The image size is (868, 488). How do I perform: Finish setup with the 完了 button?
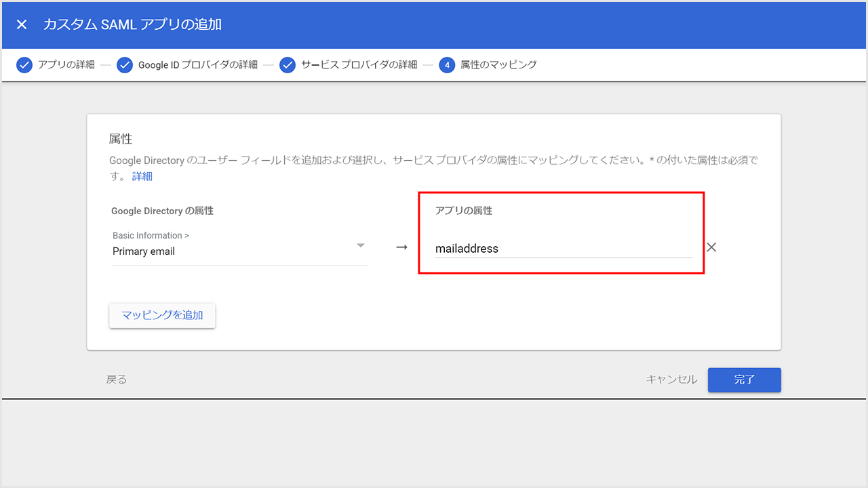[x=744, y=380]
